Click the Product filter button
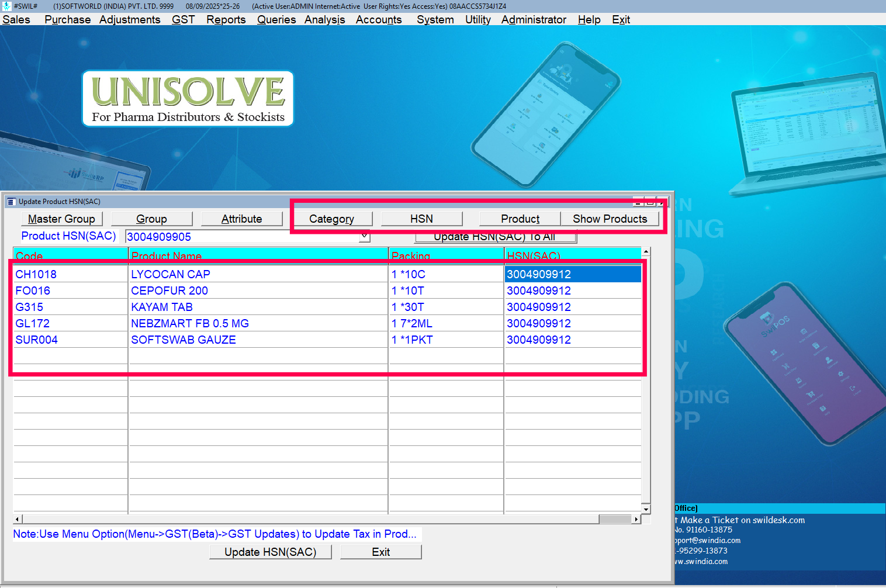Screen dimensions: 886x588 click(x=520, y=219)
